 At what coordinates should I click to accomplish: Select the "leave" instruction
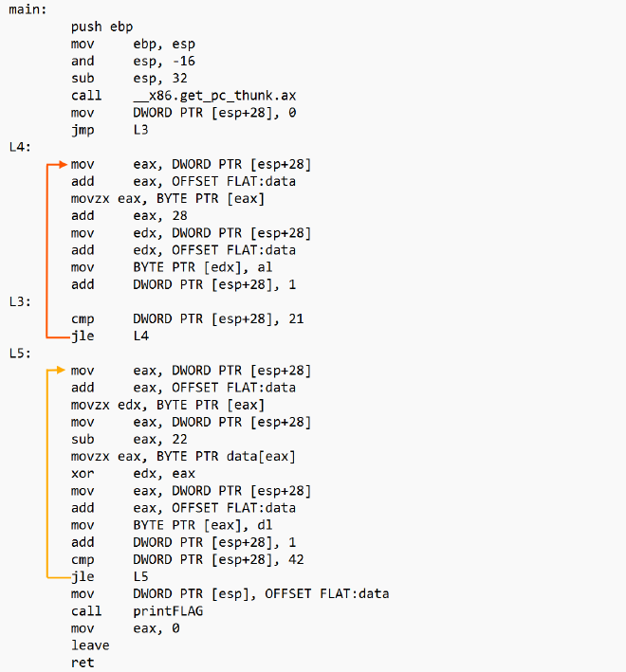tap(90, 645)
